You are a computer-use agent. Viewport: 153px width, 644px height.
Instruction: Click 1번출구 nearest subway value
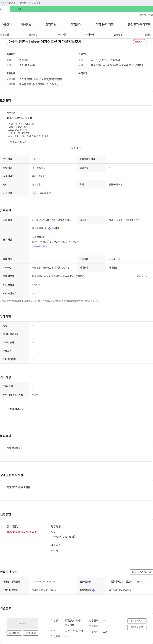(36, 285)
